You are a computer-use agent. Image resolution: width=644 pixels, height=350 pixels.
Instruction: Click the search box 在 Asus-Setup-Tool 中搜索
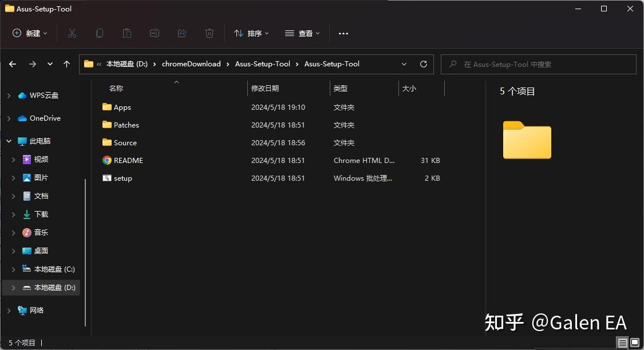(x=539, y=65)
